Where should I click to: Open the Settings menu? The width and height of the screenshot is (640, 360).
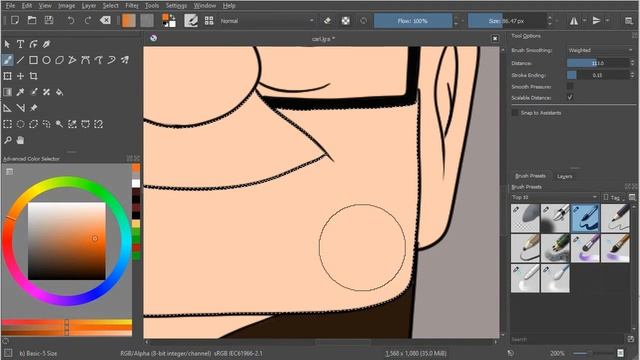pyautogui.click(x=176, y=6)
